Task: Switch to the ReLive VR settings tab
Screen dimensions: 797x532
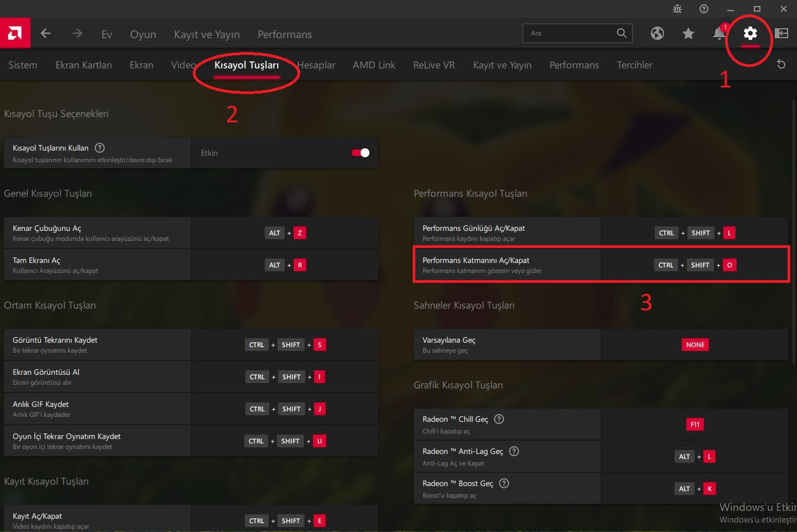Action: pyautogui.click(x=434, y=65)
